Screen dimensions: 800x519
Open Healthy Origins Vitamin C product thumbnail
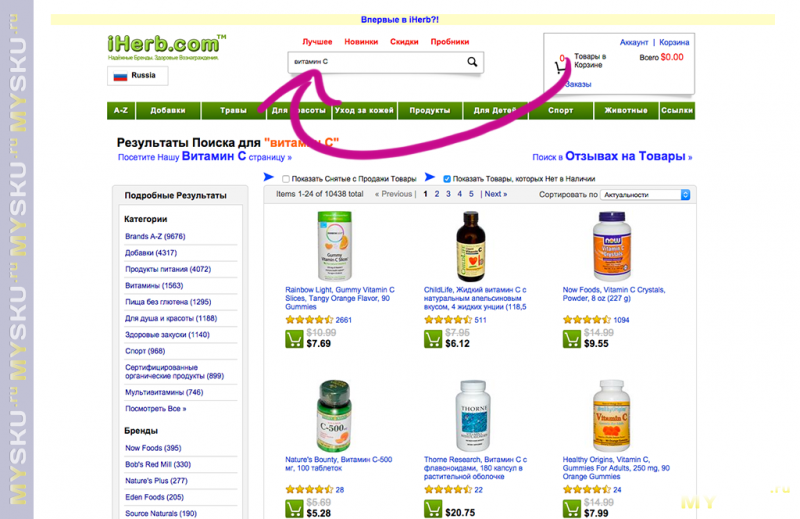(612, 415)
